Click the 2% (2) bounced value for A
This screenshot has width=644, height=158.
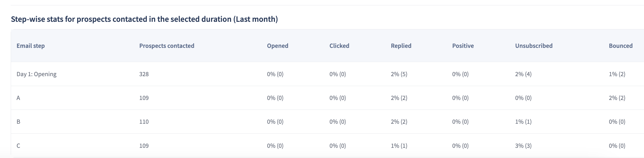(617, 98)
